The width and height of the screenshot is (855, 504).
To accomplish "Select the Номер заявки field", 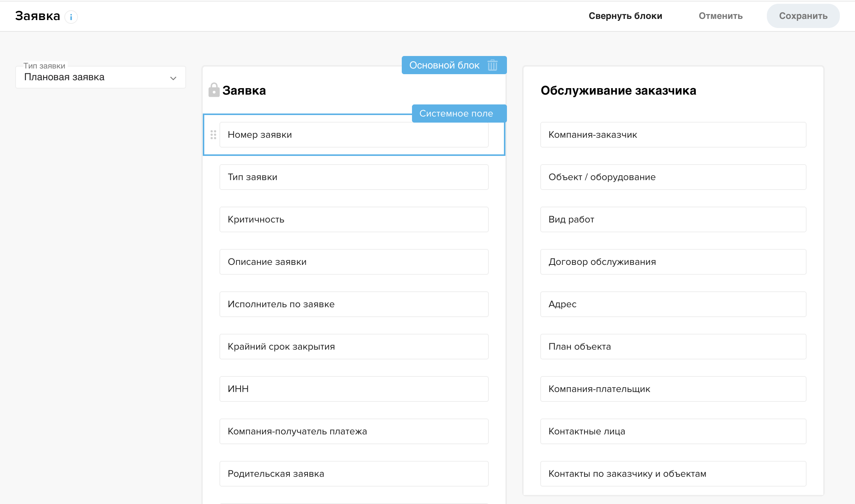I will pos(354,135).
